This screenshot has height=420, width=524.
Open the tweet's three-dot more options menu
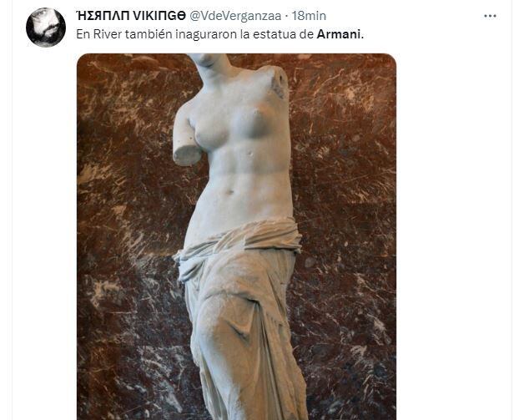click(490, 16)
